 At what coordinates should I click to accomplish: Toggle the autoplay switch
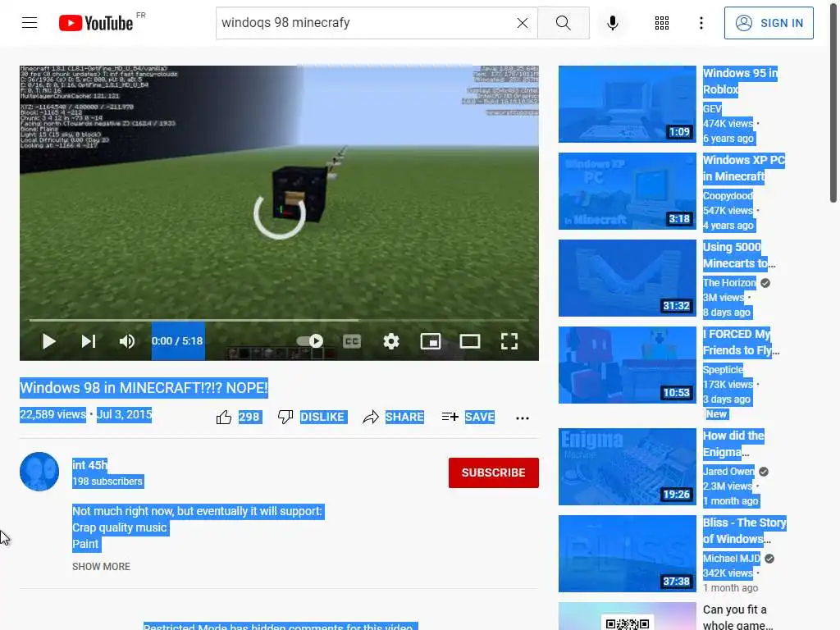point(309,341)
